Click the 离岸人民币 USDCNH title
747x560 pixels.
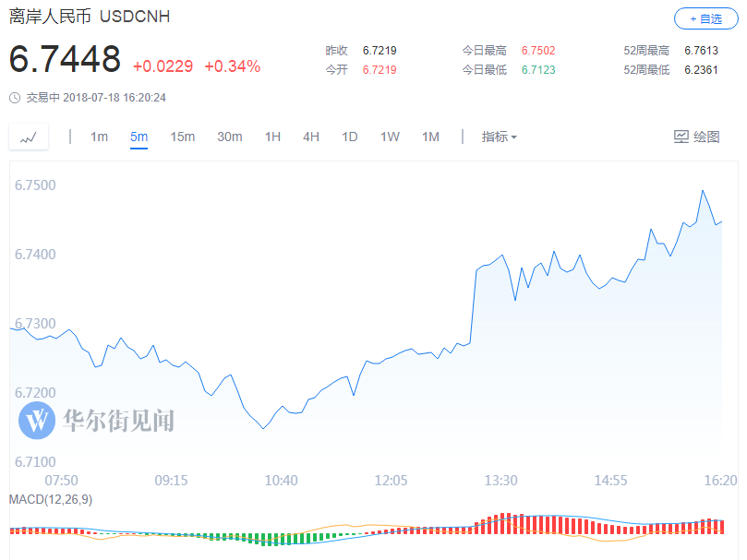90,18
